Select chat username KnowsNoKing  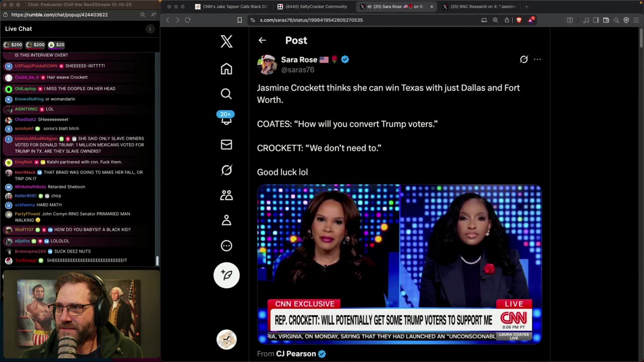coord(29,99)
